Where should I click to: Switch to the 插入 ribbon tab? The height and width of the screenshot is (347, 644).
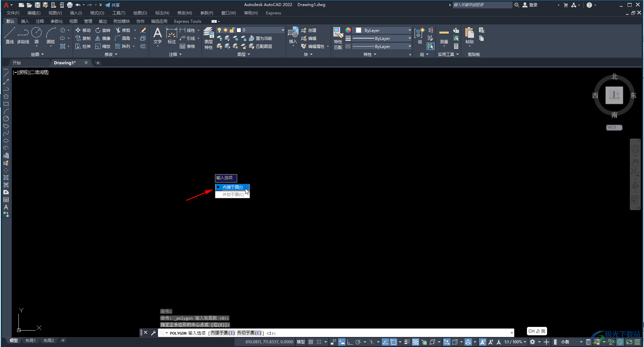tap(25, 21)
